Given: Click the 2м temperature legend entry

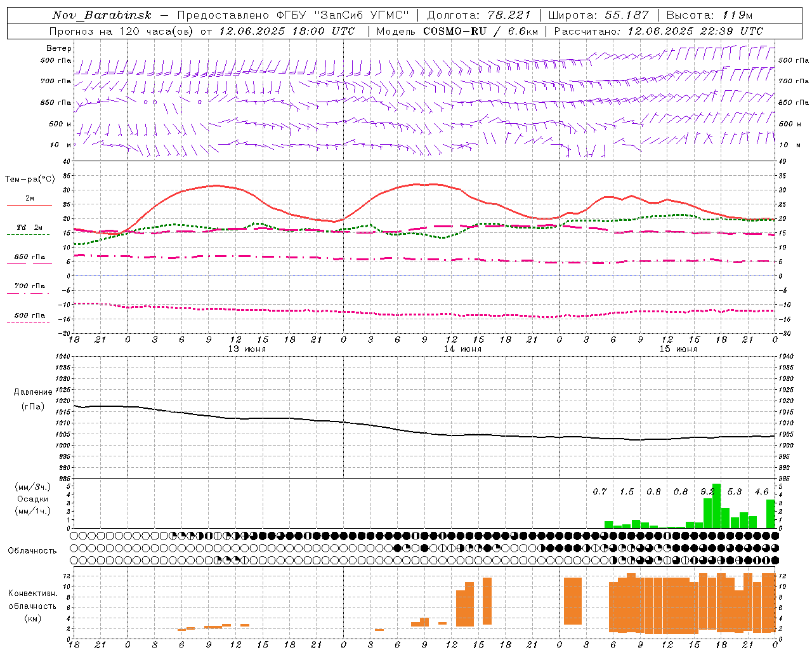Looking at the screenshot, I should (30, 199).
